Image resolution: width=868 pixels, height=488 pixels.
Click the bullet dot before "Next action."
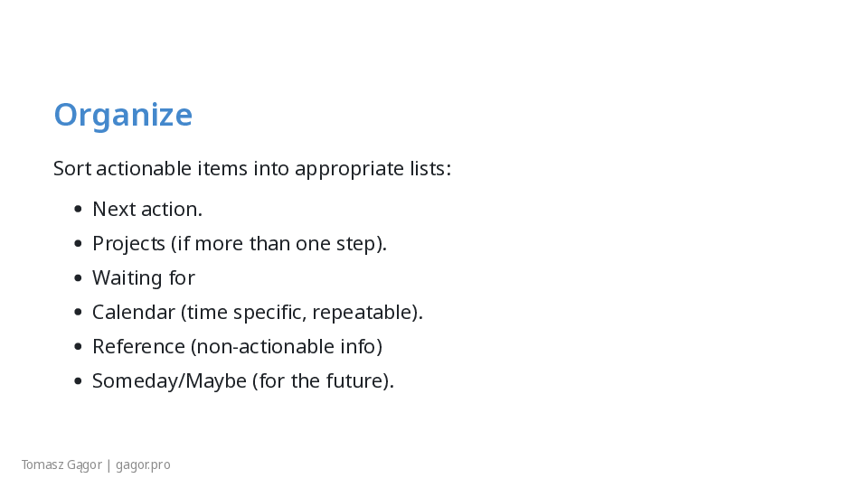78,210
